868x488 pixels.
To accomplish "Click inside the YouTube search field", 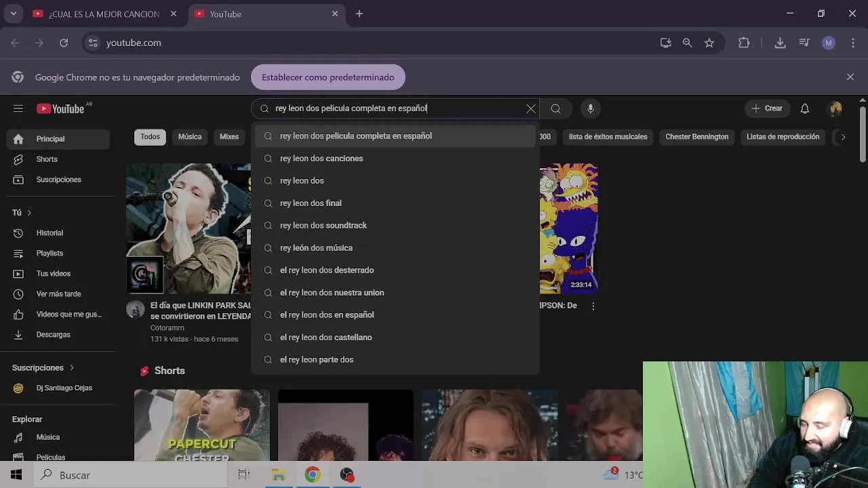I will [x=397, y=108].
